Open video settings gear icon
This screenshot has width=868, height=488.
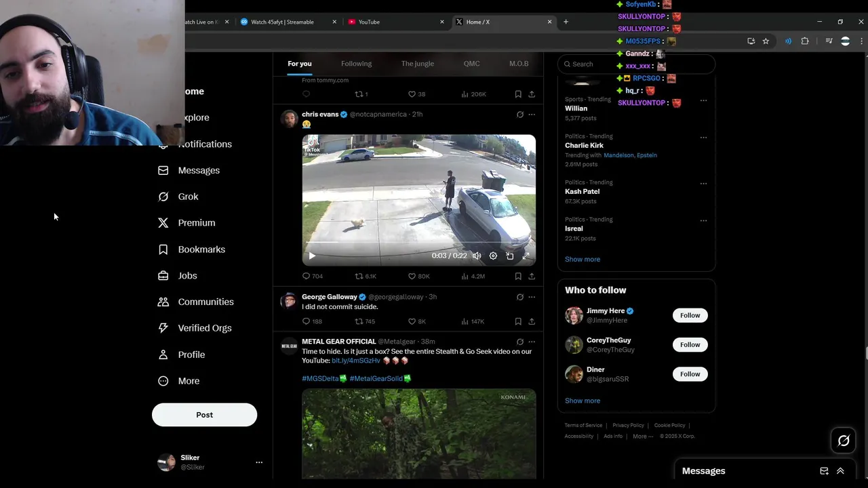coord(493,256)
